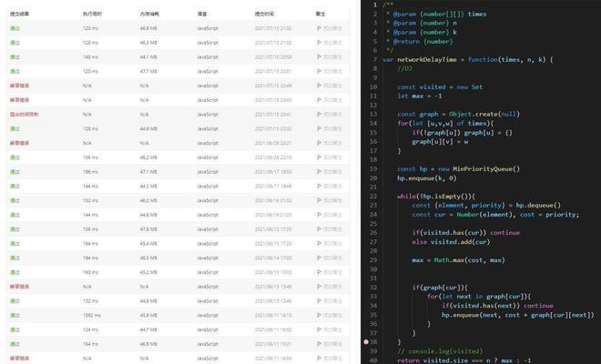The height and width of the screenshot is (364, 601).
Task: Click the const hp = new MinPriorityQueue() line
Action: coord(458,169)
